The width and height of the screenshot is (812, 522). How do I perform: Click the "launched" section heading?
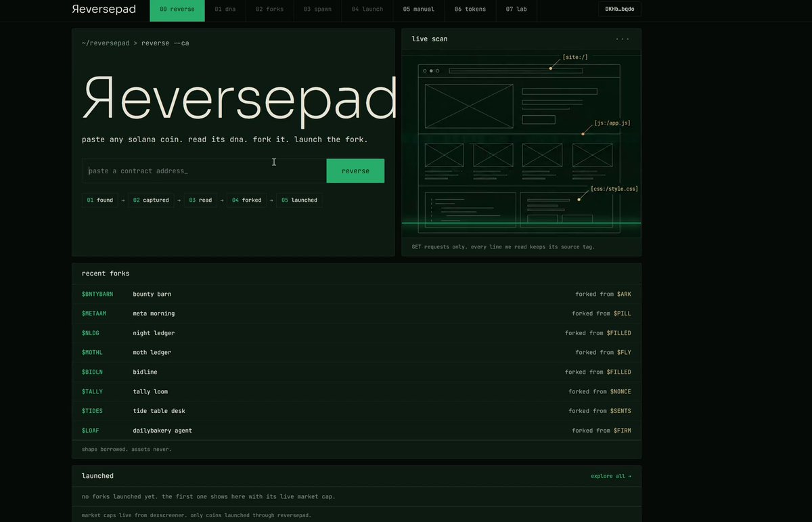(97, 476)
